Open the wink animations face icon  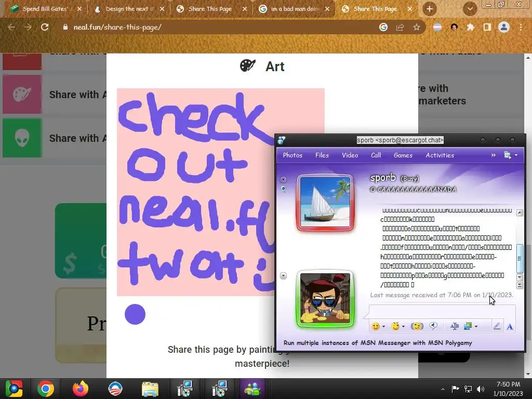pyautogui.click(x=395, y=326)
